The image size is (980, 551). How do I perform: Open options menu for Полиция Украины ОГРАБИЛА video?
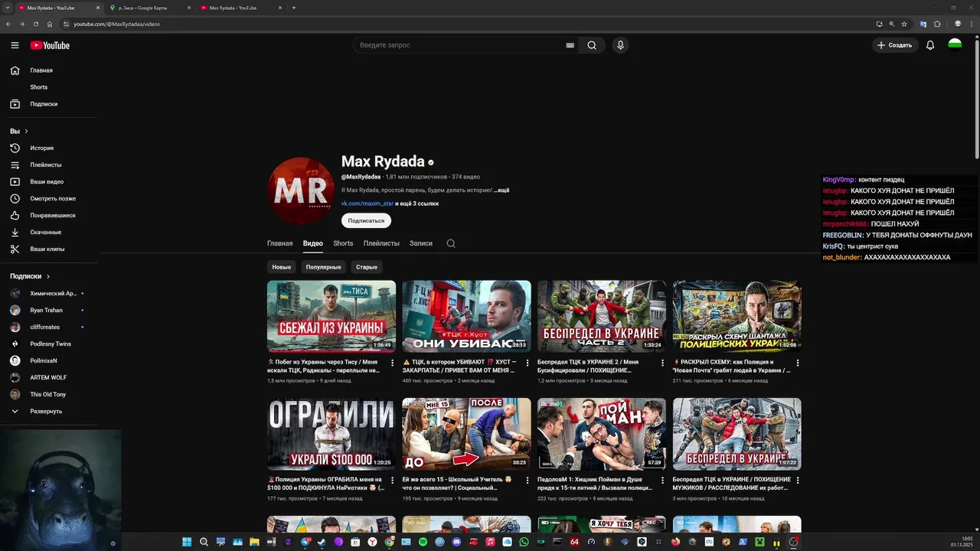[x=392, y=481]
